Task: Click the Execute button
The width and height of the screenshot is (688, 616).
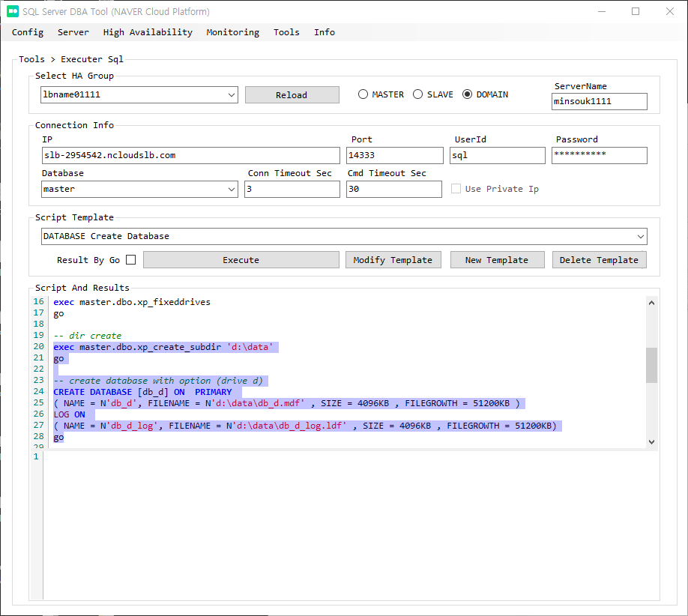Action: coord(241,260)
